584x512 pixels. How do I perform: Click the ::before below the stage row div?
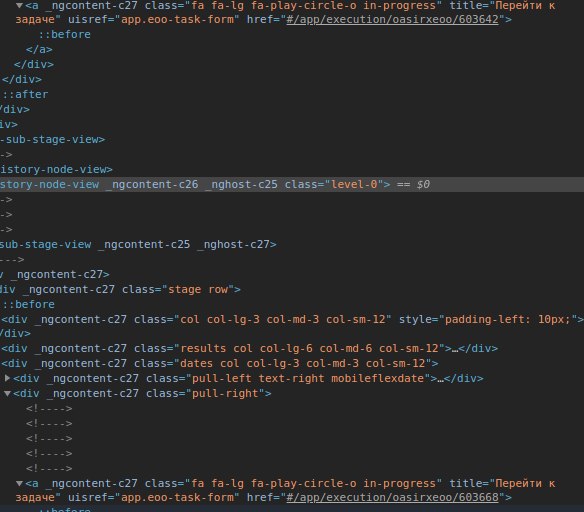coord(28,304)
